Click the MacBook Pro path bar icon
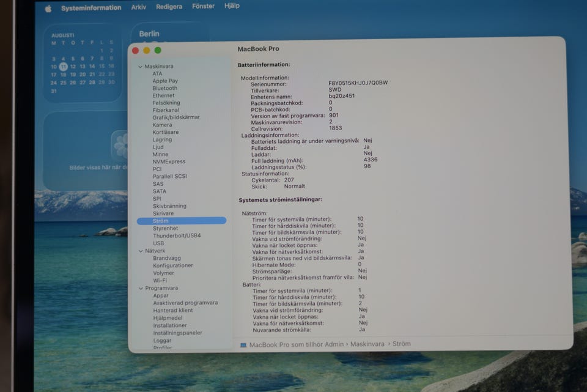 (243, 345)
